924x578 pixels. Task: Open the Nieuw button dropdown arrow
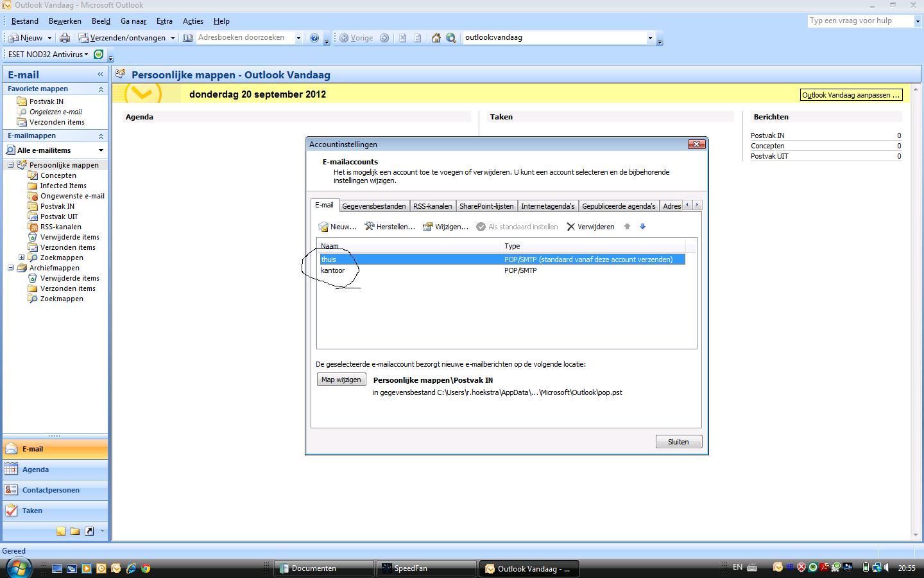[x=49, y=38]
